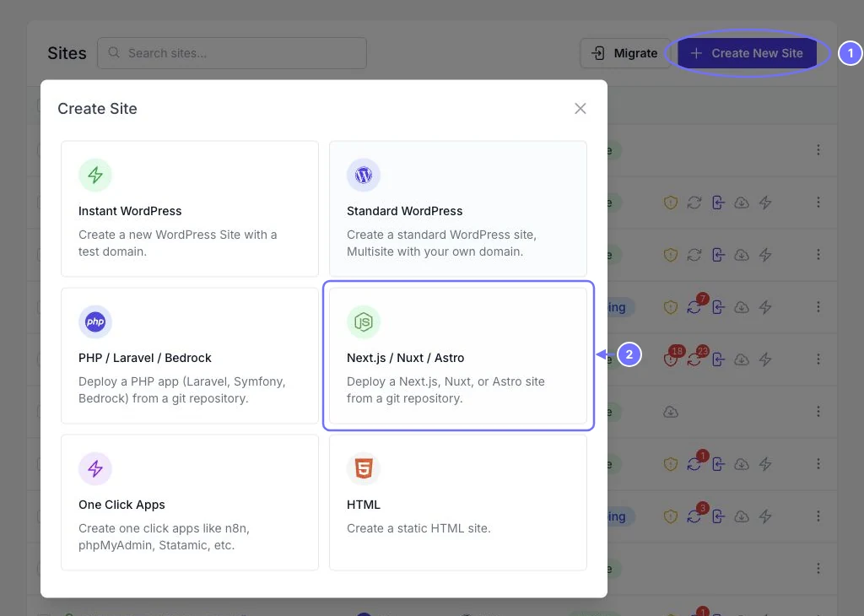The image size is (864, 616).
Task: Open the three-dot menu for the badge 18 row
Action: (x=818, y=359)
